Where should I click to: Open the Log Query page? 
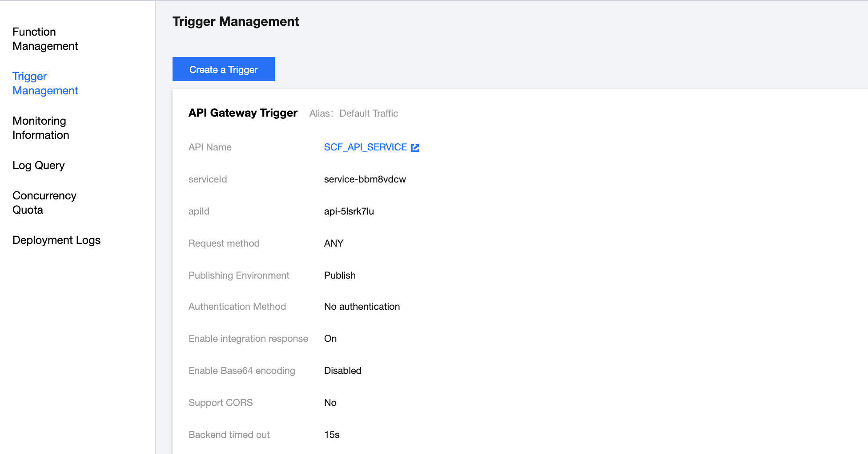point(38,166)
